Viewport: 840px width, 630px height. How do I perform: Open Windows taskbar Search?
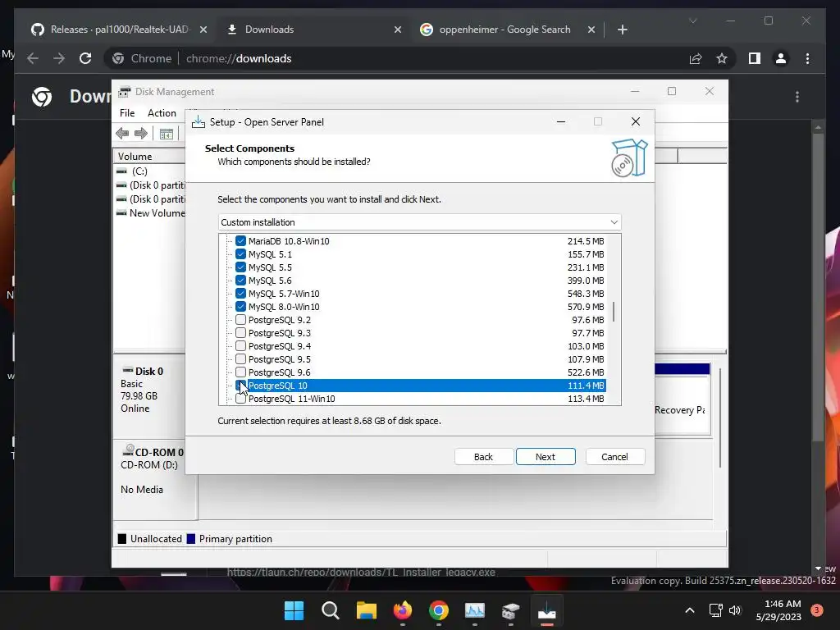coord(330,610)
